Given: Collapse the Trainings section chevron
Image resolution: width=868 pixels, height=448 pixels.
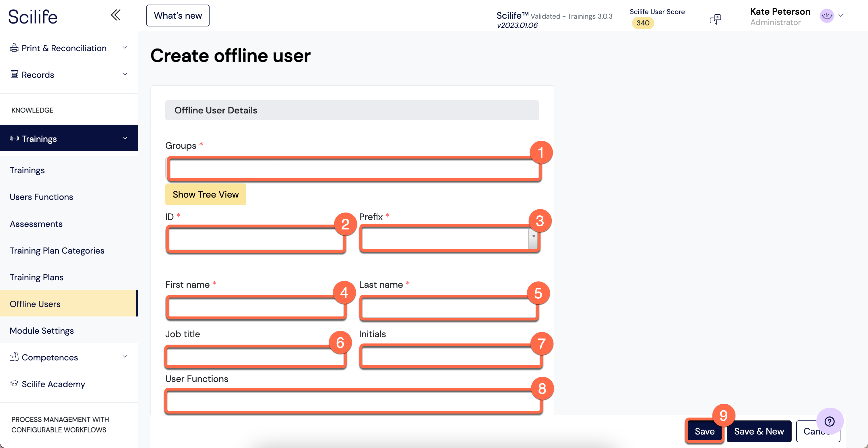Looking at the screenshot, I should [x=125, y=138].
